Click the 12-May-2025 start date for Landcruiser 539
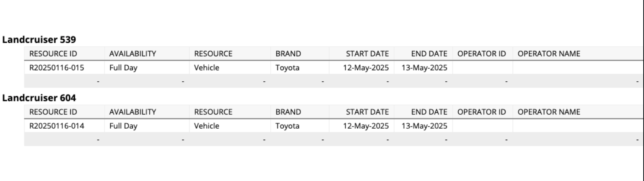The height and width of the screenshot is (181, 644). pyautogui.click(x=366, y=68)
